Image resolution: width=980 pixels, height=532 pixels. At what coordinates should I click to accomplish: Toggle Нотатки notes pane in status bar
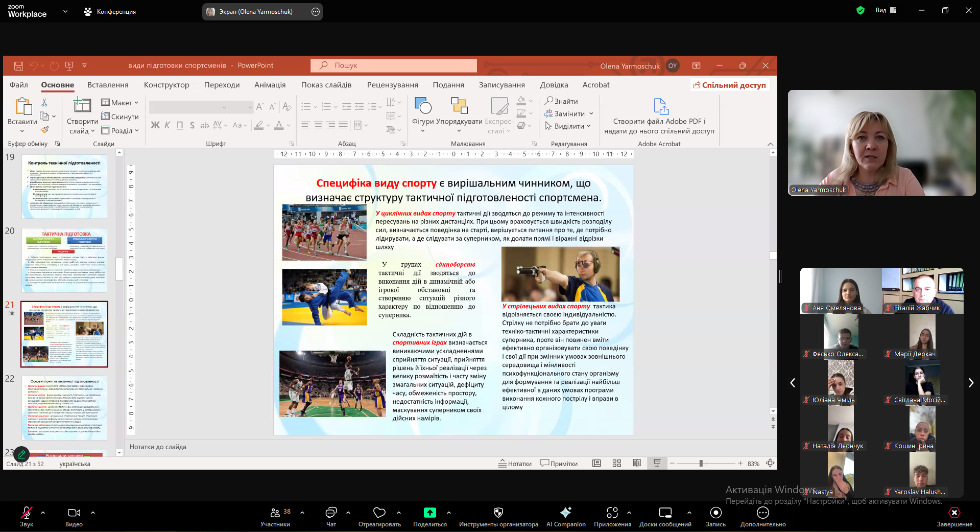tap(515, 464)
